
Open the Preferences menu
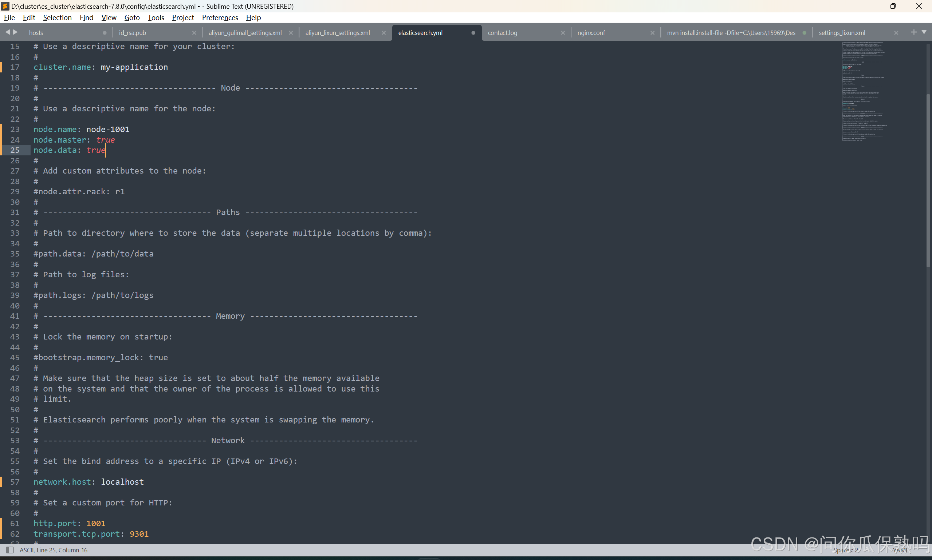220,17
